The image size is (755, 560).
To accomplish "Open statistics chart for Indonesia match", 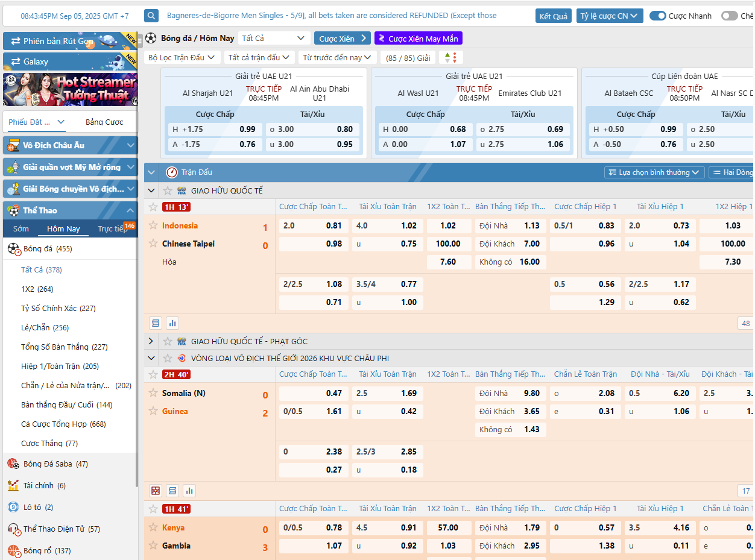I will tap(172, 323).
